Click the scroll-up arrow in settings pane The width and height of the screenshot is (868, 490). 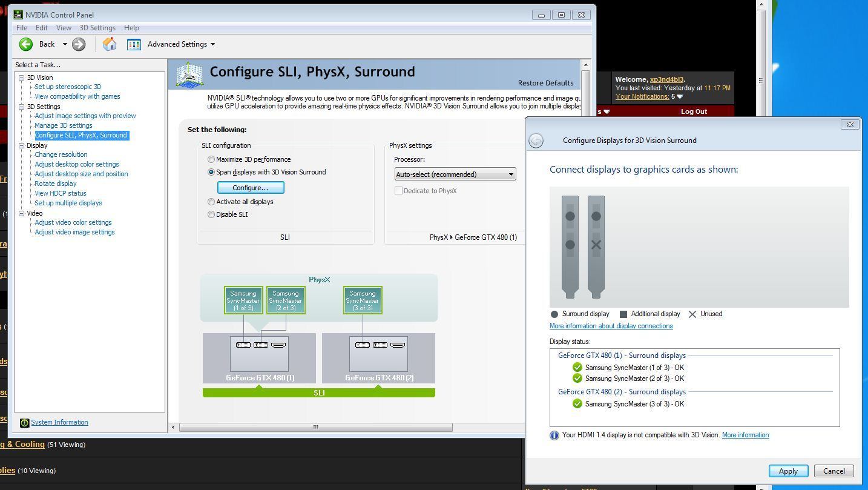click(x=585, y=65)
